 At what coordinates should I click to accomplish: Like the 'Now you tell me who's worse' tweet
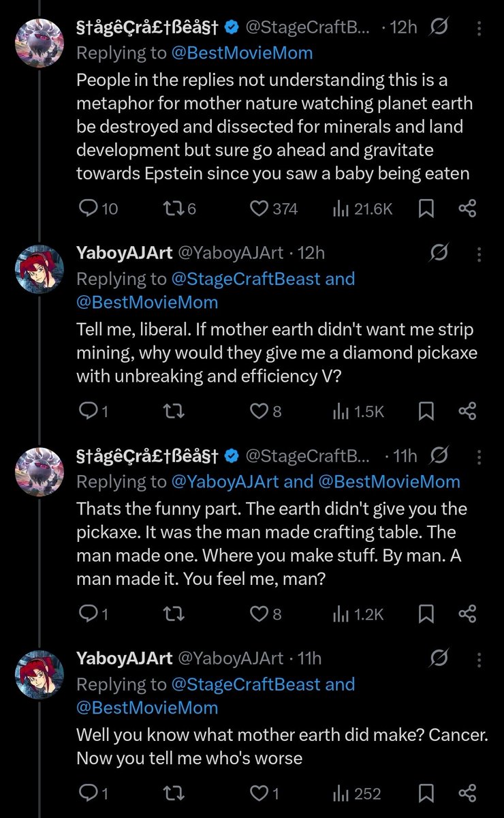266,793
